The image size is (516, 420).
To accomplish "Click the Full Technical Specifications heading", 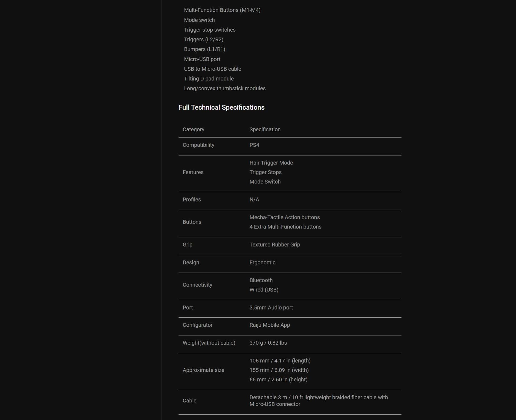I will pyautogui.click(x=222, y=107).
